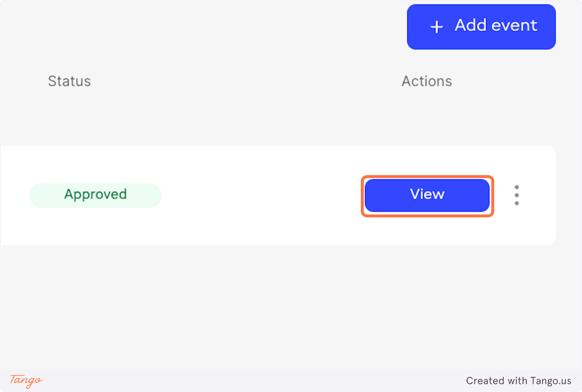The height and width of the screenshot is (392, 582).
Task: Click the "Add event" text label
Action: 496,26
